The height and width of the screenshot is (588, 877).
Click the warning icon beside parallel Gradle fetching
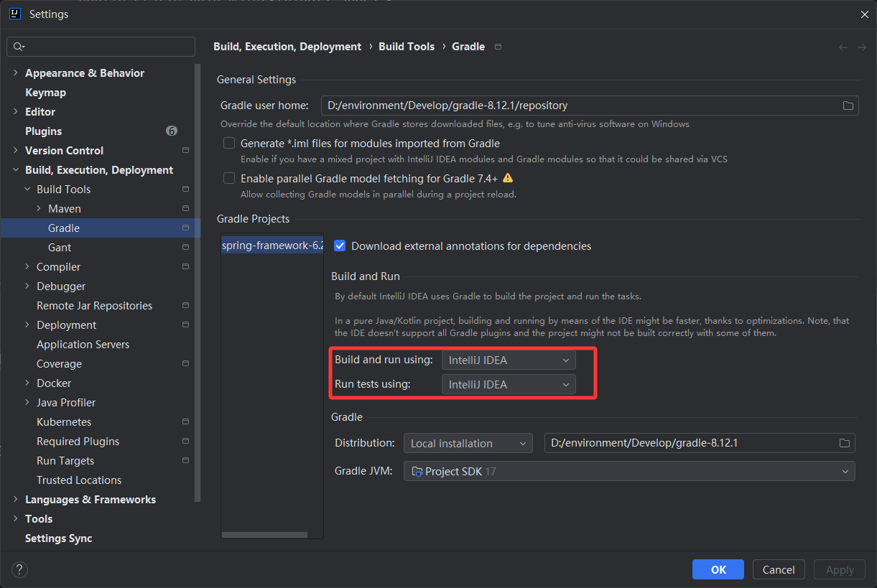[x=508, y=178]
